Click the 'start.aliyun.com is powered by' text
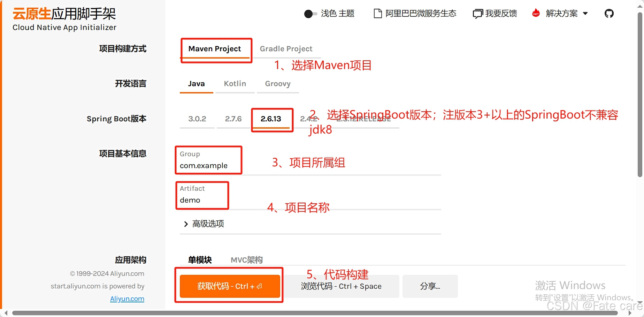The width and height of the screenshot is (644, 317). (98, 286)
